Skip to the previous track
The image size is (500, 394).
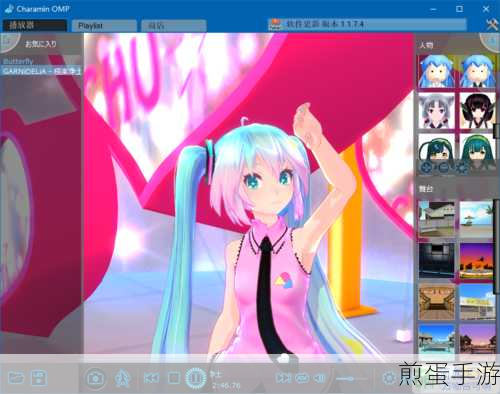pos(151,378)
